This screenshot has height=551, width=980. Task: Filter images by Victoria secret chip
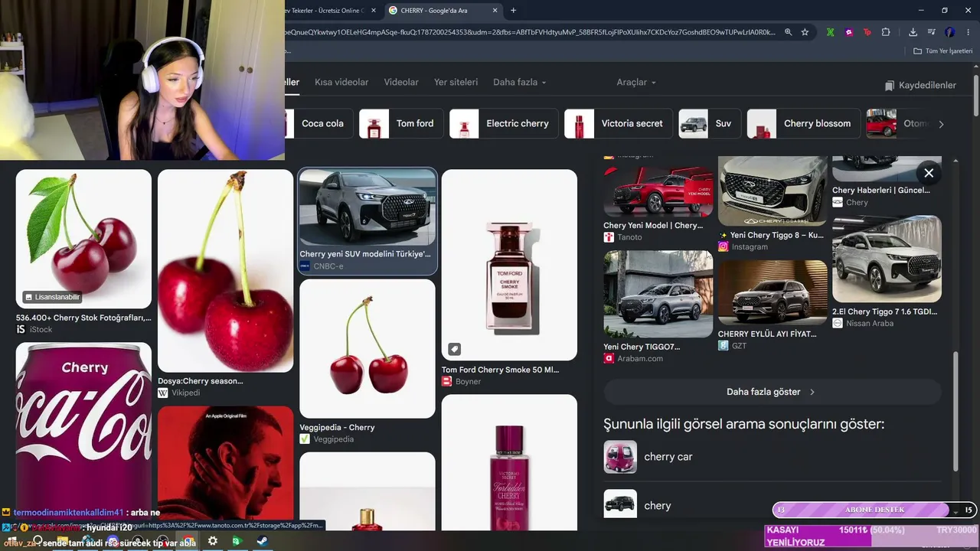coord(619,123)
